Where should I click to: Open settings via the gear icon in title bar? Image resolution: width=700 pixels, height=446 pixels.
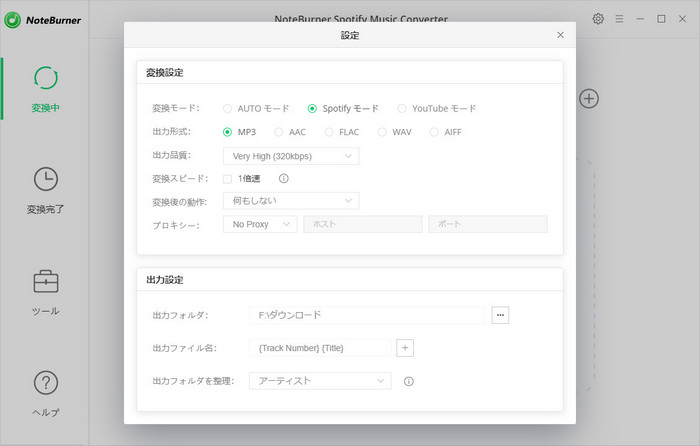pyautogui.click(x=598, y=19)
